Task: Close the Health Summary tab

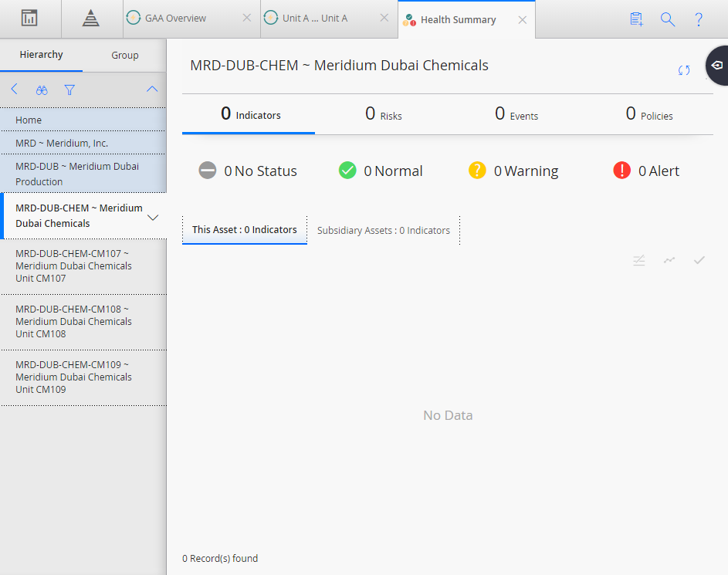Action: [523, 20]
